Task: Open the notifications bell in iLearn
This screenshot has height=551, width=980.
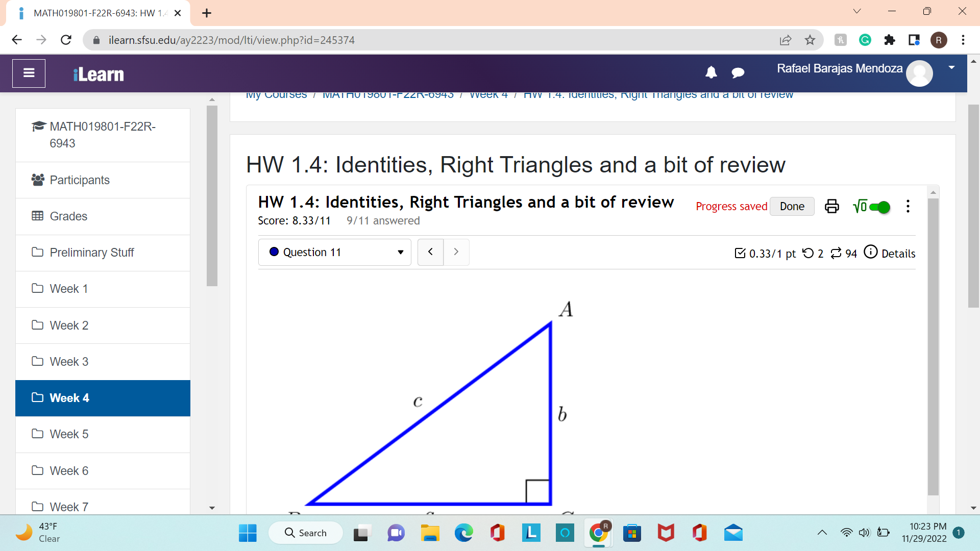Action: click(x=711, y=72)
